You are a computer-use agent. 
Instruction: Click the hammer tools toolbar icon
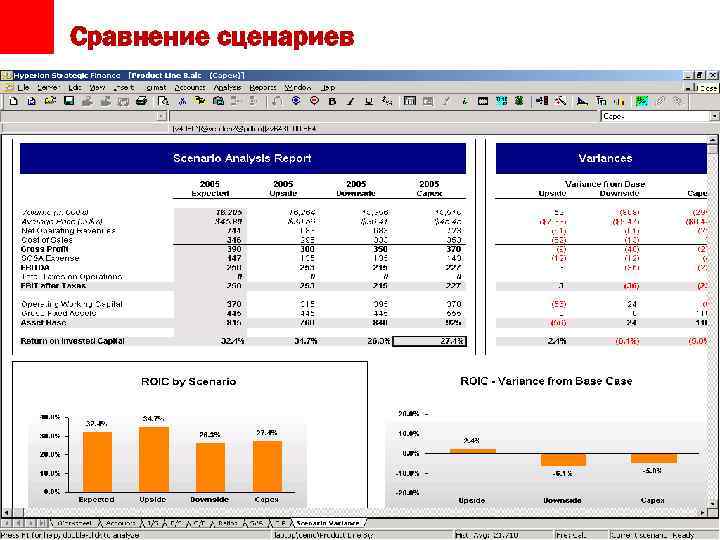pyautogui.click(x=561, y=101)
